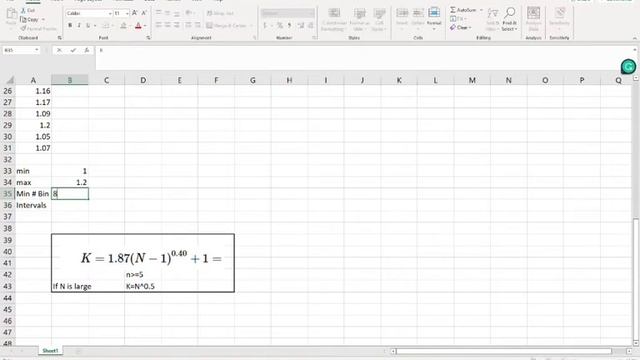Toggle Align Right
Image resolution: width=640 pixels, height=360 pixels.
click(177, 25)
